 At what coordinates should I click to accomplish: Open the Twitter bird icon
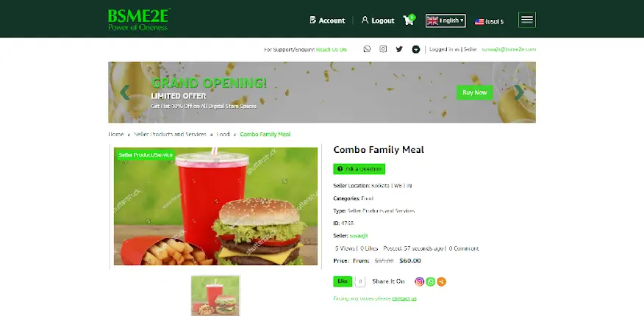[399, 49]
